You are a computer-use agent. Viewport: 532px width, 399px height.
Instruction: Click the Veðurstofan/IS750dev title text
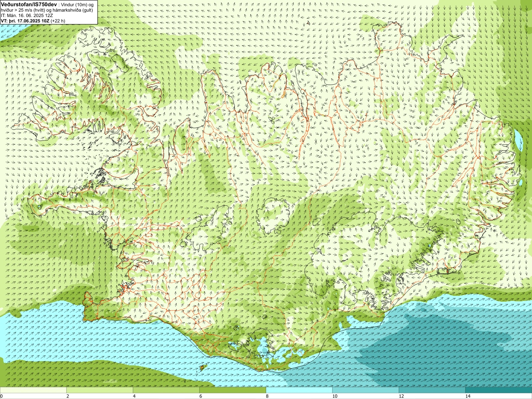29,4
